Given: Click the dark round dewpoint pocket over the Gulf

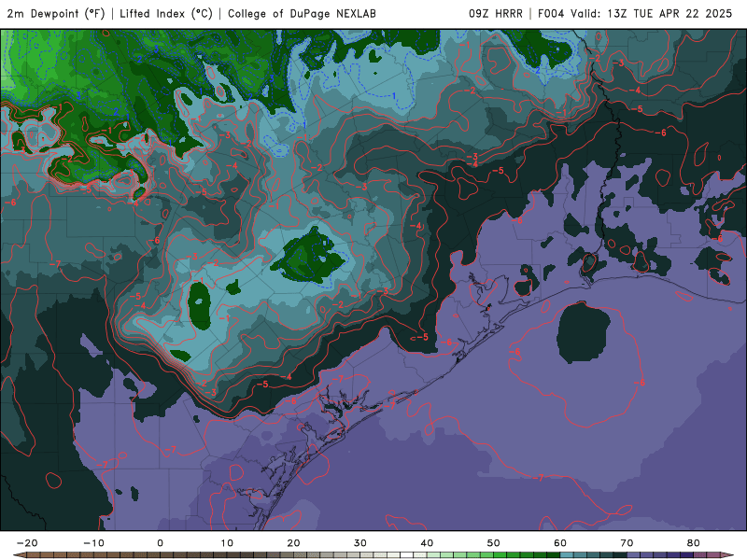Looking at the screenshot, I should (584, 332).
